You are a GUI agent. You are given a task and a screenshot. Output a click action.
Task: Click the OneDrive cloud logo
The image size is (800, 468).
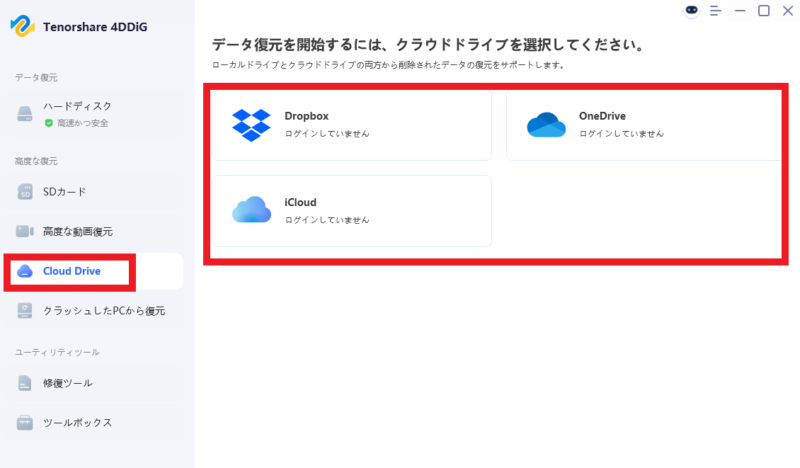point(546,125)
